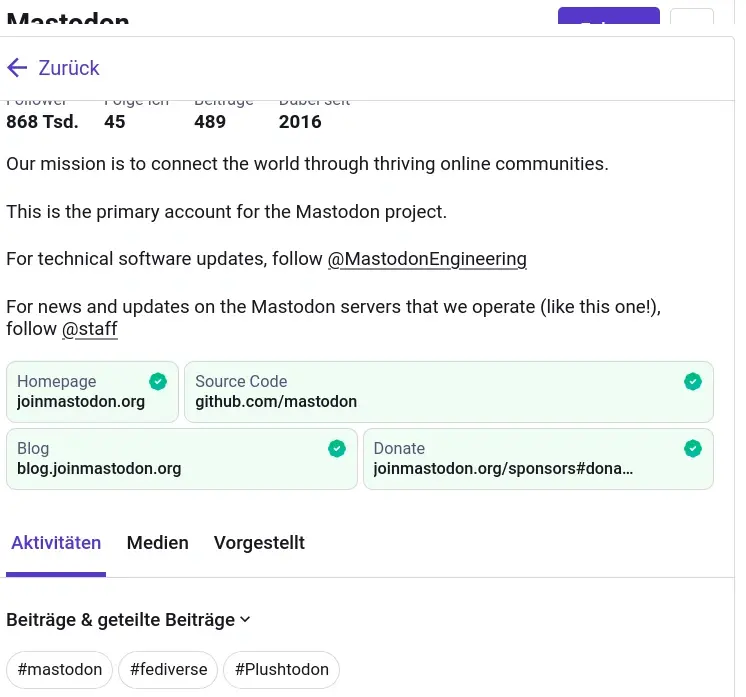Choose the #Plushtodon hashtag chip

[281, 669]
